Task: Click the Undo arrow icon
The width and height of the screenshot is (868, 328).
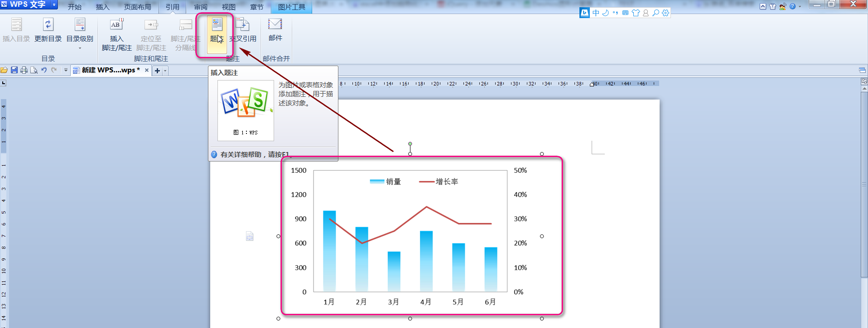Action: (44, 70)
